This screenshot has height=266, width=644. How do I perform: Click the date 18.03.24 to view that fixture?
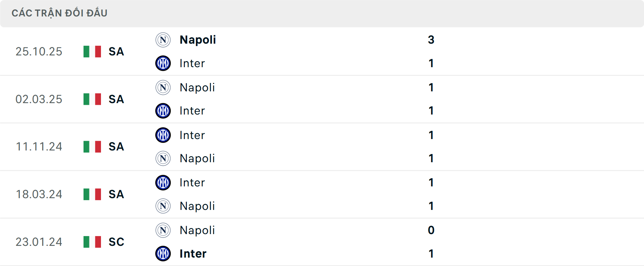39,194
